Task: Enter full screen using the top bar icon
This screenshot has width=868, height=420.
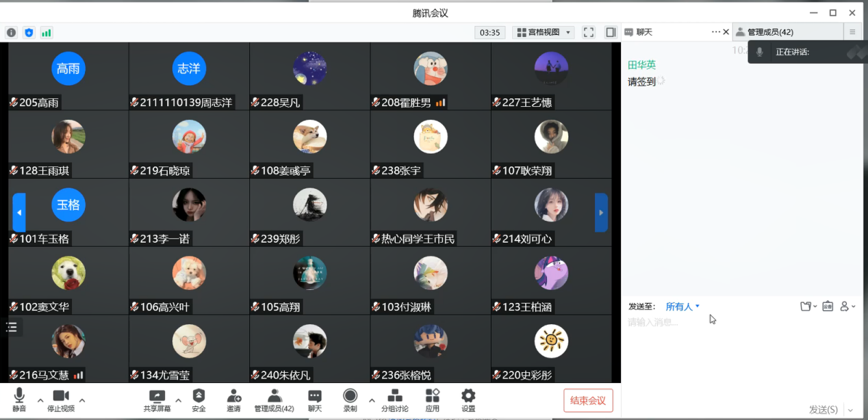Action: pyautogui.click(x=589, y=32)
